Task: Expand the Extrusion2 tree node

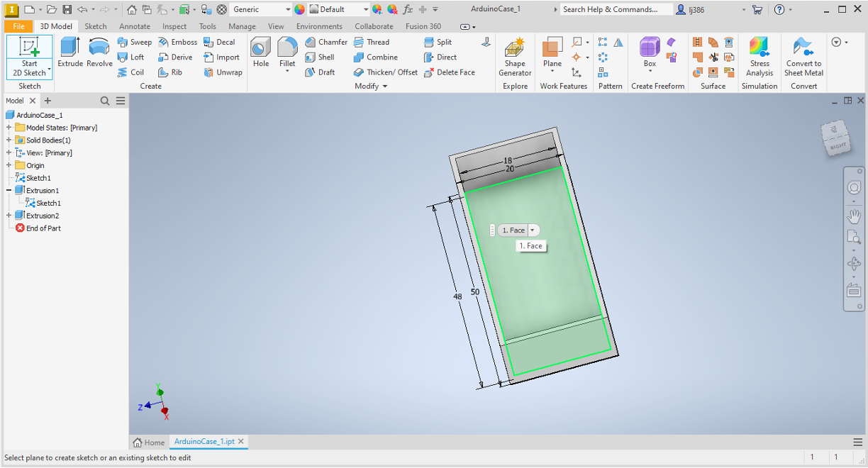Action: point(9,216)
